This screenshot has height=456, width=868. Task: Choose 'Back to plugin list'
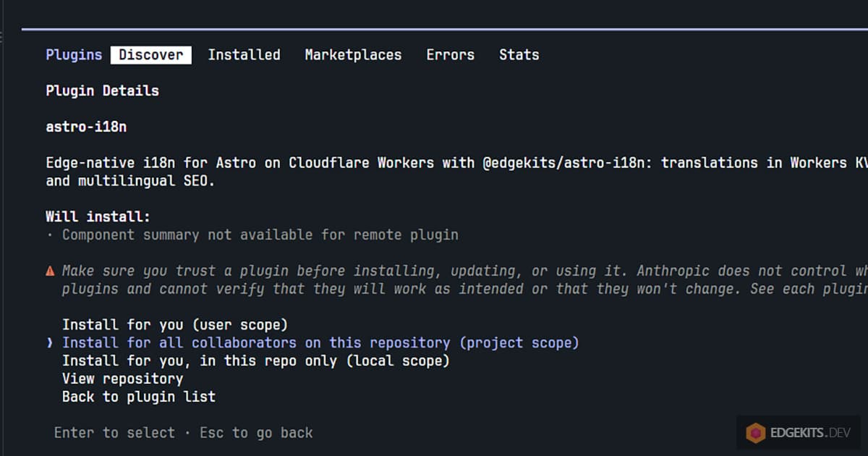point(139,397)
